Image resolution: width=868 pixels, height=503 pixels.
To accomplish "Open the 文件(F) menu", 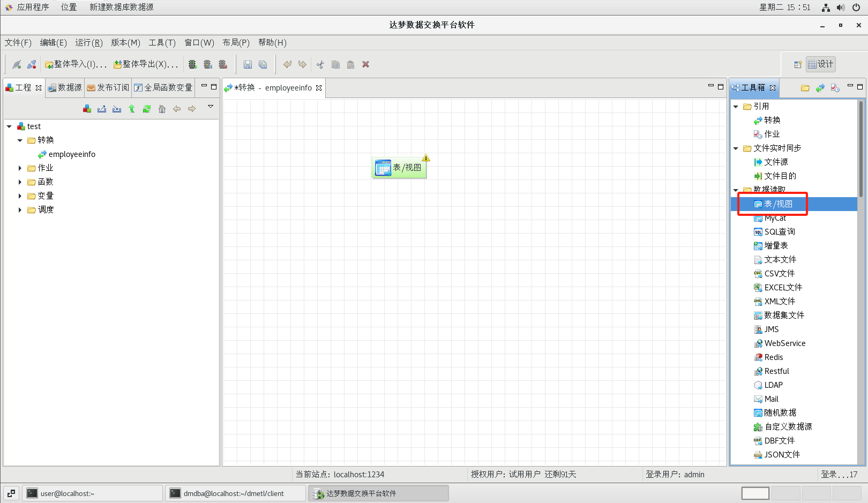I will pyautogui.click(x=18, y=43).
